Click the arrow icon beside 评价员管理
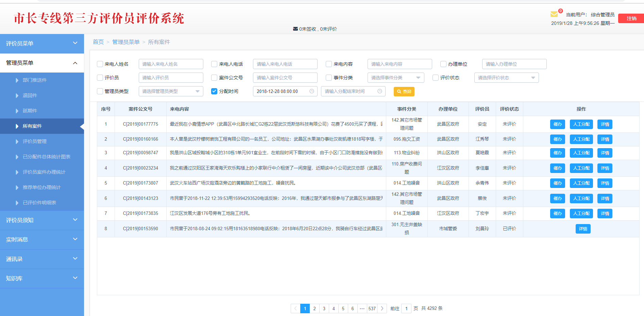Viewport: 644px width, 316px height. [x=17, y=142]
